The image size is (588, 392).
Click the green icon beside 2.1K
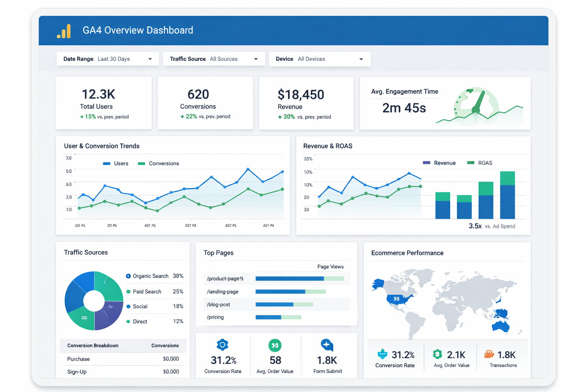[x=437, y=354]
